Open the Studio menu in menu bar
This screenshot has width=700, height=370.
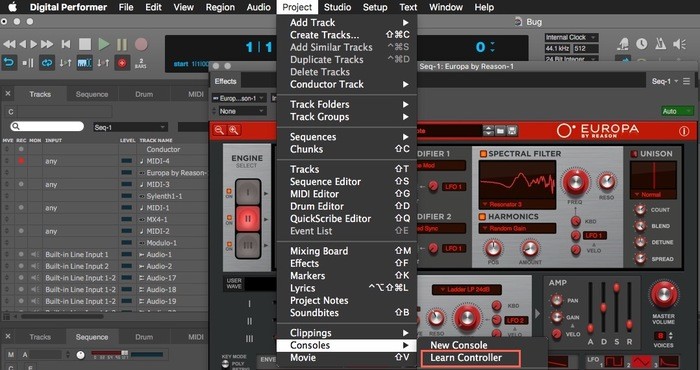(x=337, y=7)
